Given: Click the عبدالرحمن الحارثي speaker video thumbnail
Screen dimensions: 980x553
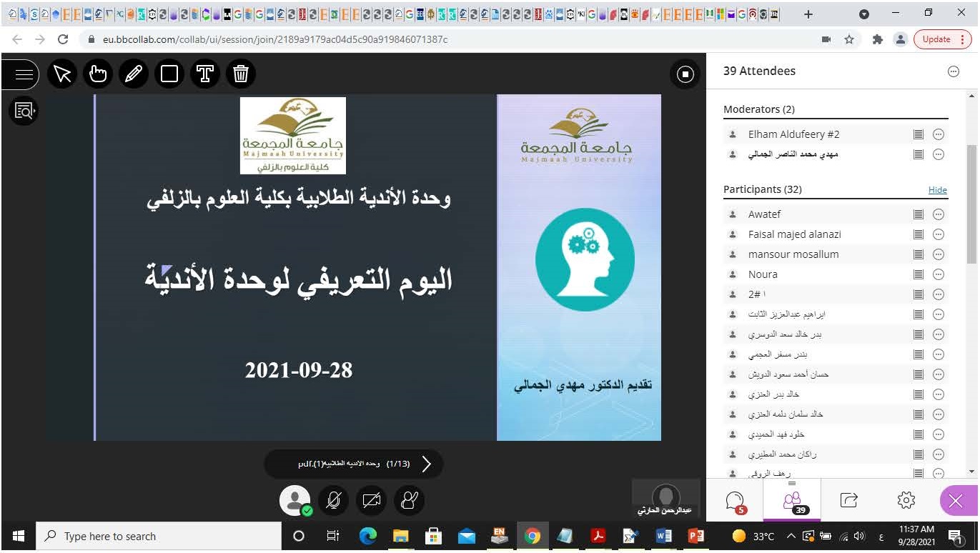Looking at the screenshot, I should coord(666,499).
